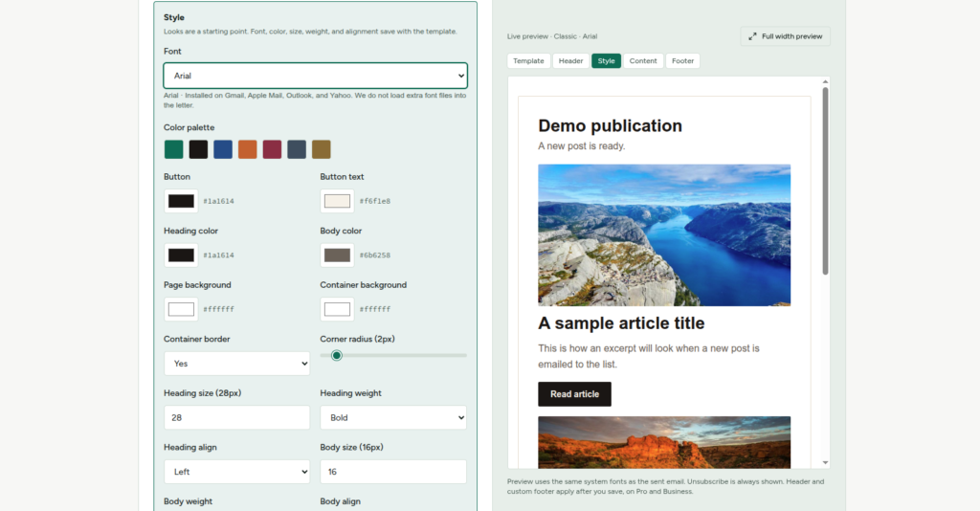Click the #6b6258 Body color hex value
This screenshot has width=980, height=511.
pos(375,255)
